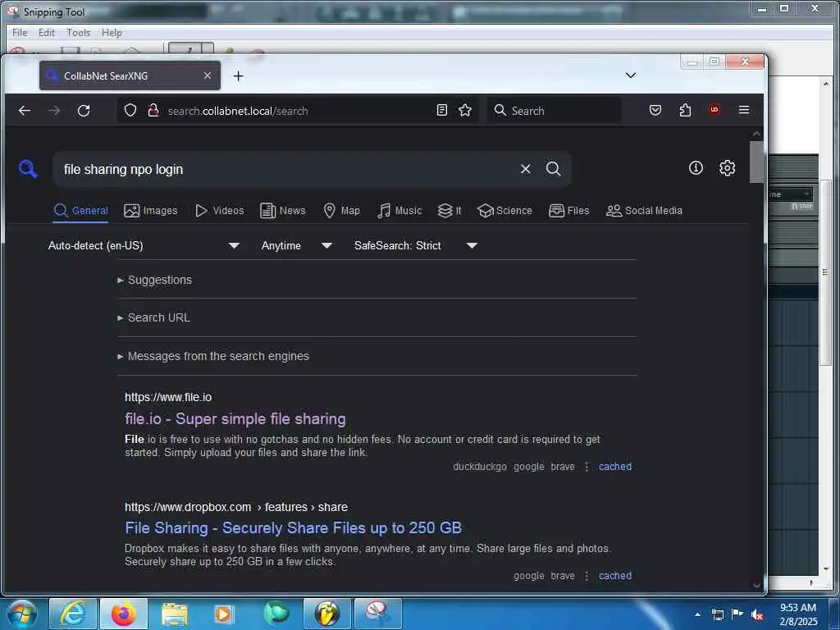Switch to Snipping Tool on taskbar
Screen dimensions: 840x630
377,614
